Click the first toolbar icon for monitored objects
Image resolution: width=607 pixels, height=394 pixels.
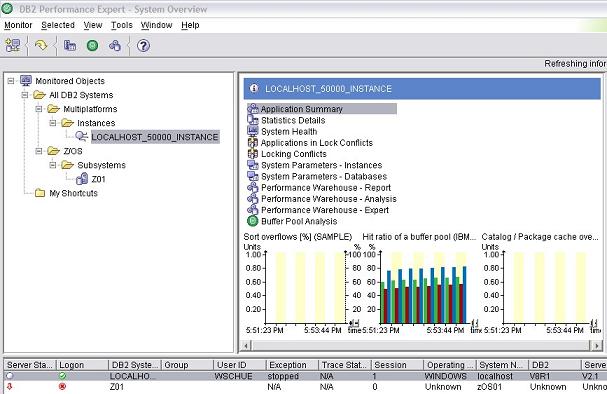coord(13,46)
